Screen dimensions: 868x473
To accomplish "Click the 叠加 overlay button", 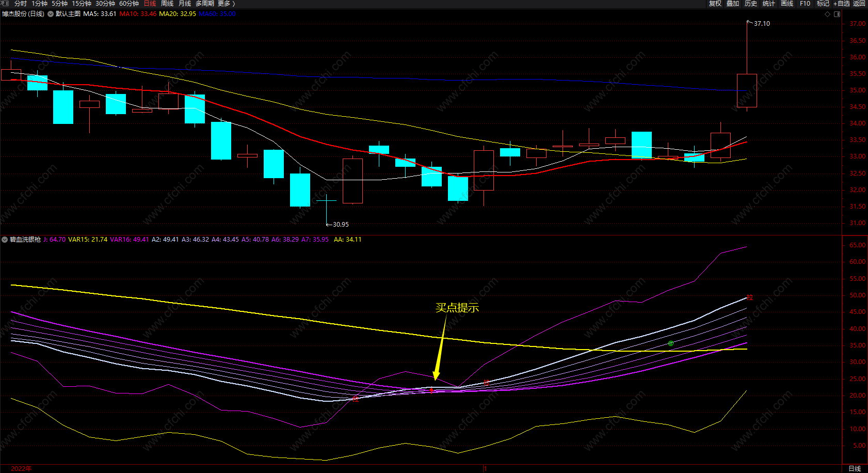I will pyautogui.click(x=733, y=4).
